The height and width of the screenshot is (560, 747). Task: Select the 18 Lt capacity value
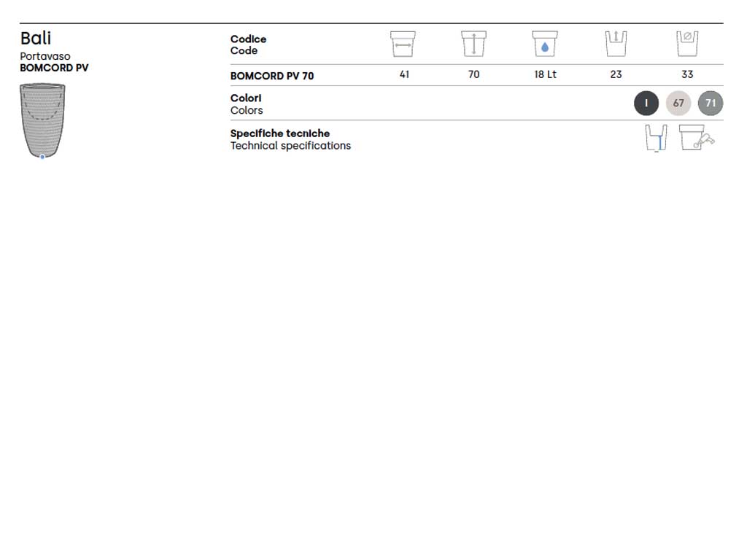(545, 74)
